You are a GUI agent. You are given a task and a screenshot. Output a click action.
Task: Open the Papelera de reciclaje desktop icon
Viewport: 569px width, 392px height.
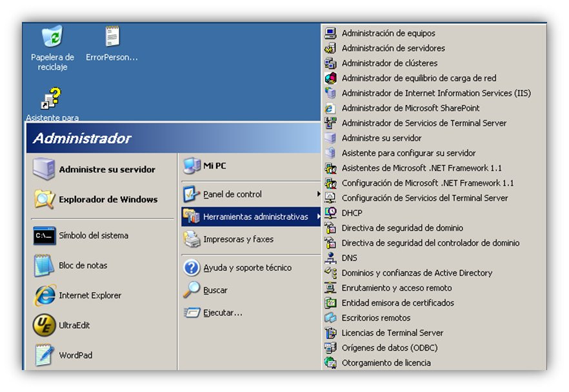(52, 36)
